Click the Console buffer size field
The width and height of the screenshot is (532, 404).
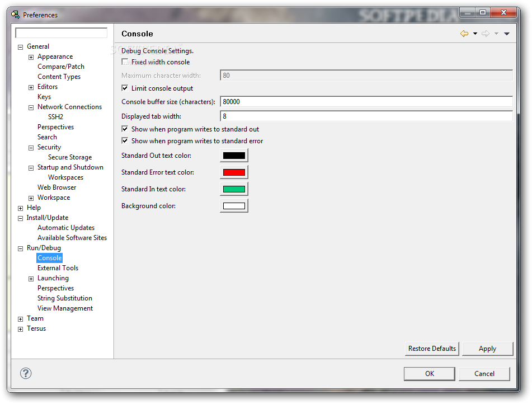click(366, 101)
